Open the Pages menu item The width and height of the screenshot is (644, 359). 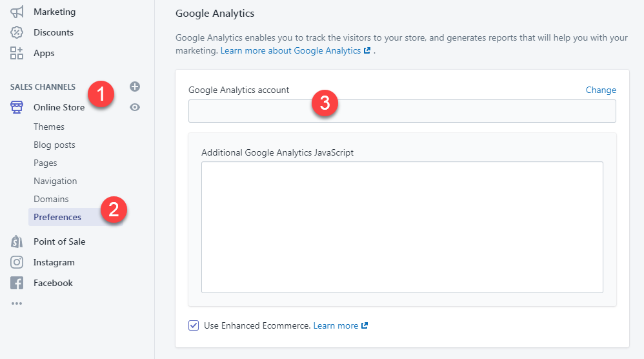[x=45, y=163]
